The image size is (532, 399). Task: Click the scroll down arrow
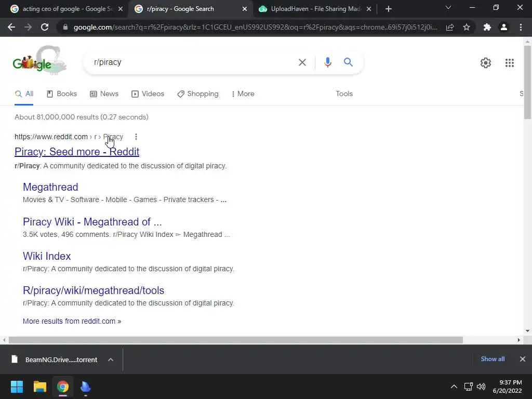[527, 331]
